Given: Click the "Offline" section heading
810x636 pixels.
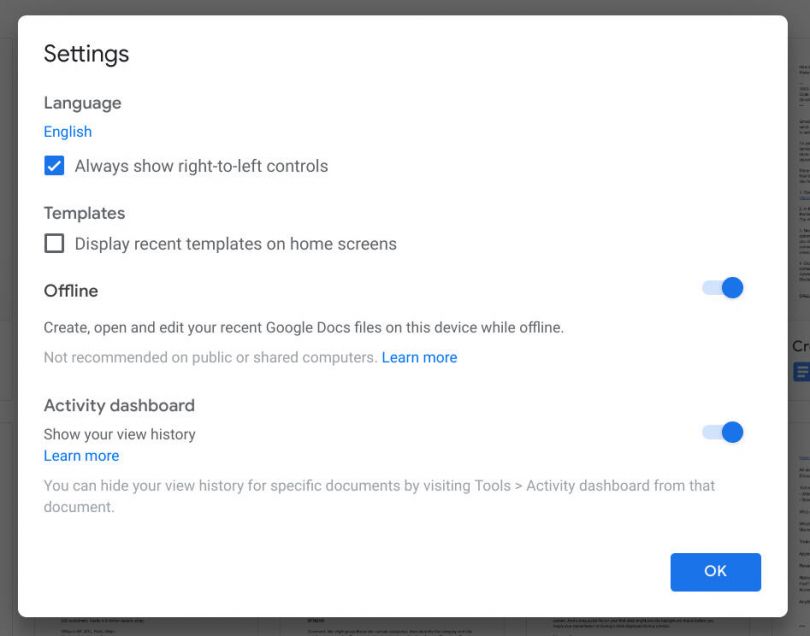Looking at the screenshot, I should tap(70, 291).
